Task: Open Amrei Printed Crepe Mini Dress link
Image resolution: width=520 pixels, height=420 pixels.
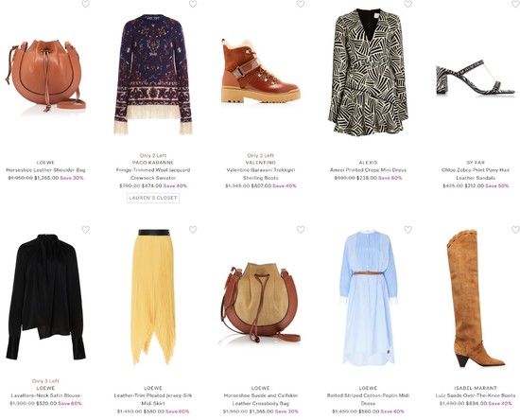Action: pyautogui.click(x=368, y=170)
